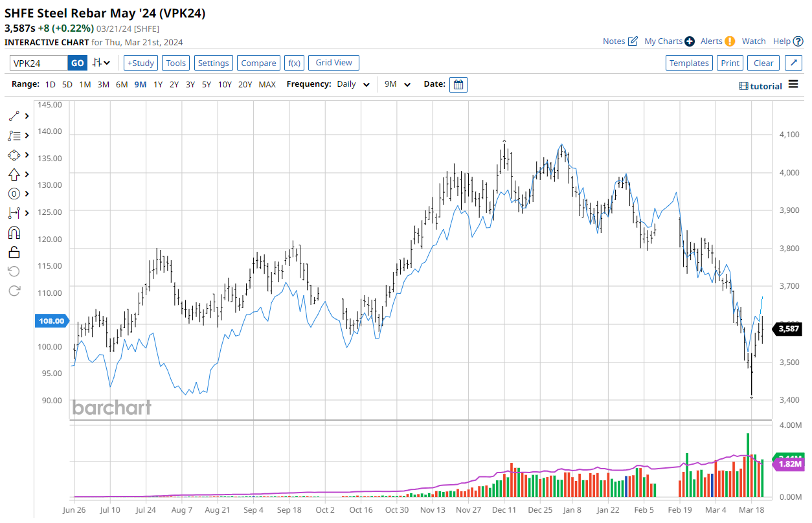
Task: Select the 1Y range option
Action: click(158, 85)
